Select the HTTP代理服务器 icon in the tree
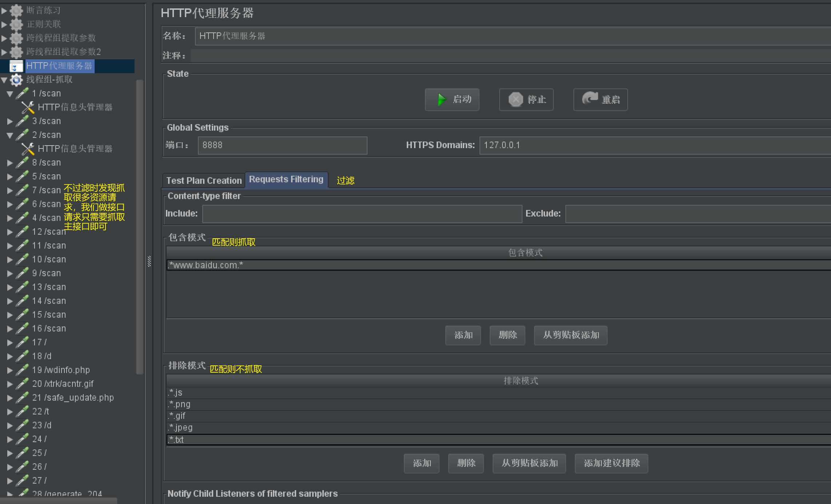The width and height of the screenshot is (831, 504). point(16,66)
